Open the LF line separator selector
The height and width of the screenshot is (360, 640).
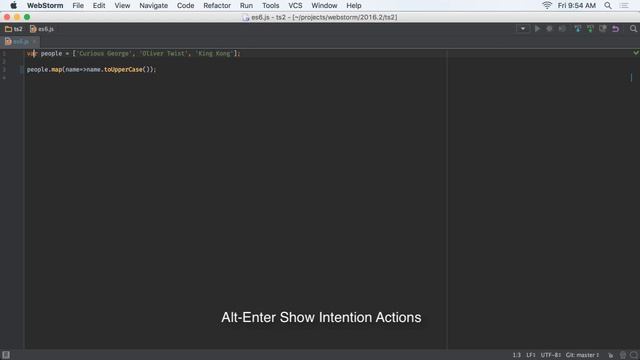click(531, 355)
